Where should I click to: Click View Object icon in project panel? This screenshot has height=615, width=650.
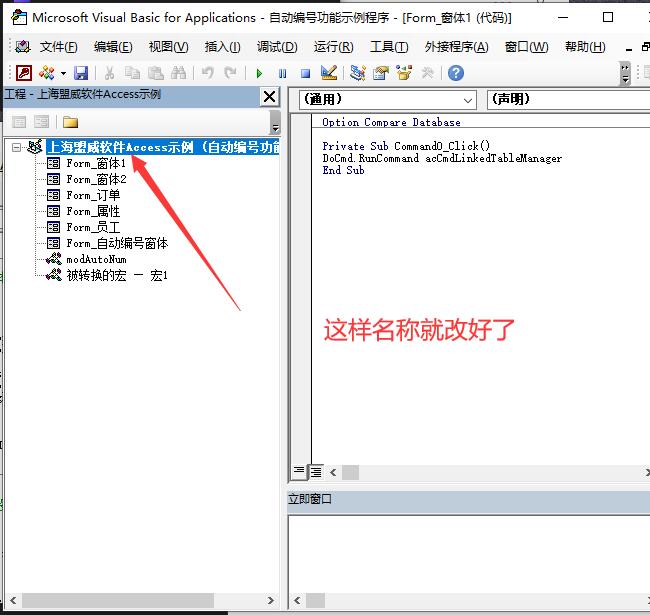tap(41, 122)
